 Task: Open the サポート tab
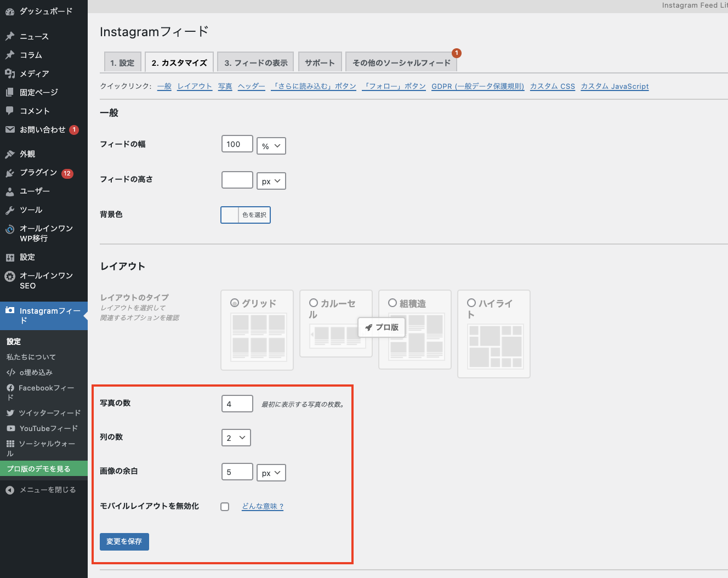pyautogui.click(x=320, y=63)
